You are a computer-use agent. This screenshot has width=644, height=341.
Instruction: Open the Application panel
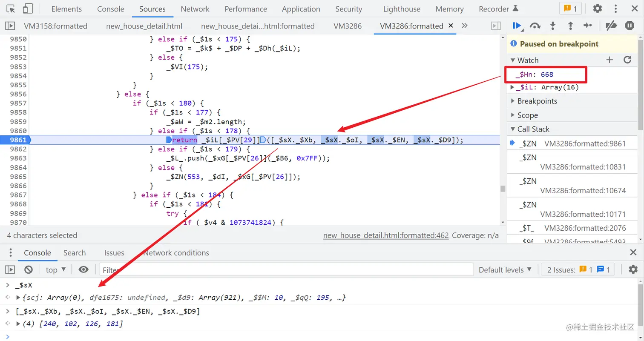[301, 9]
